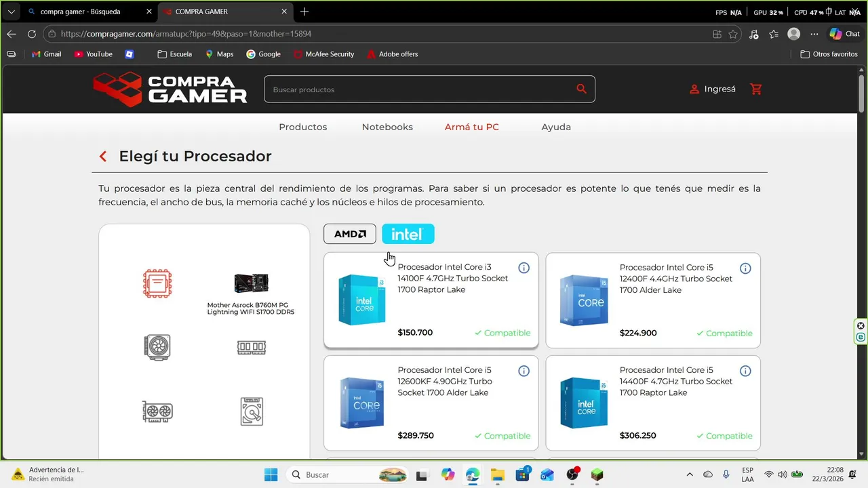
Task: Open the Productos menu
Action: (303, 127)
